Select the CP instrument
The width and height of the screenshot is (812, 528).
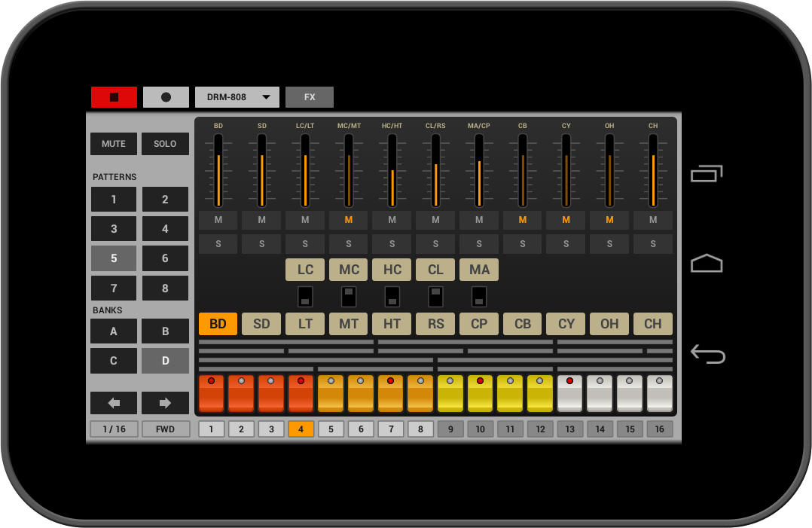click(x=479, y=324)
